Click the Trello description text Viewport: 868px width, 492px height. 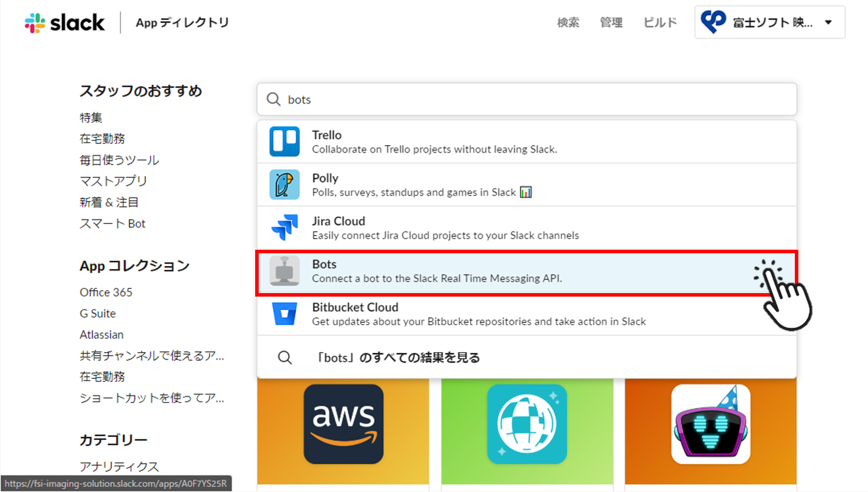click(x=434, y=149)
